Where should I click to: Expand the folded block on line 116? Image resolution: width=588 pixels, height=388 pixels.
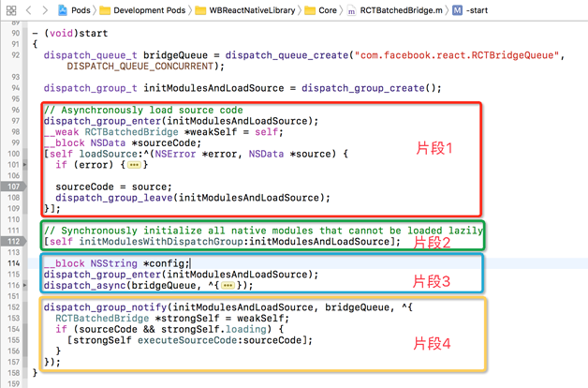(229, 286)
